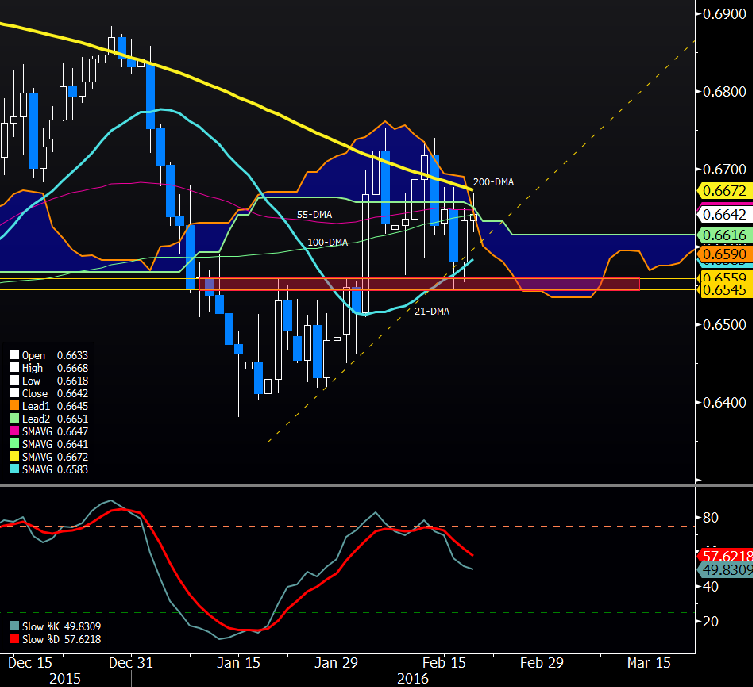Click the SMAVG 0.6641 legend entry

coord(49,444)
